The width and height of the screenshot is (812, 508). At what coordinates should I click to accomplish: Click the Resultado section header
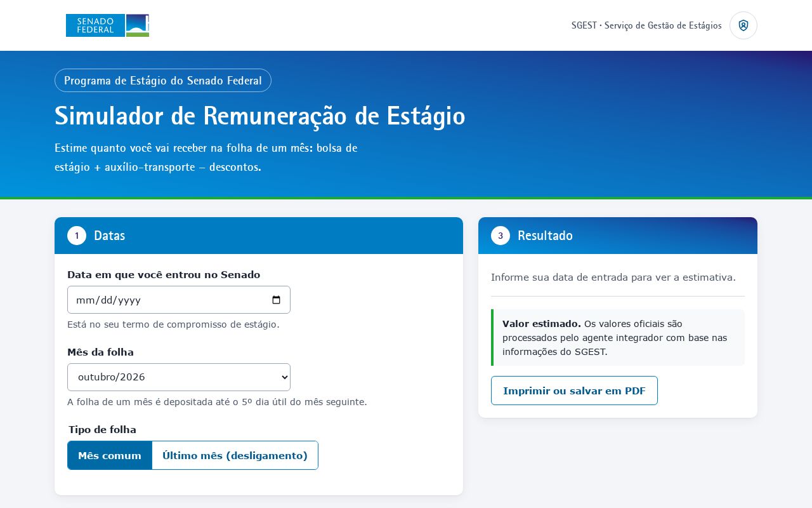618,236
